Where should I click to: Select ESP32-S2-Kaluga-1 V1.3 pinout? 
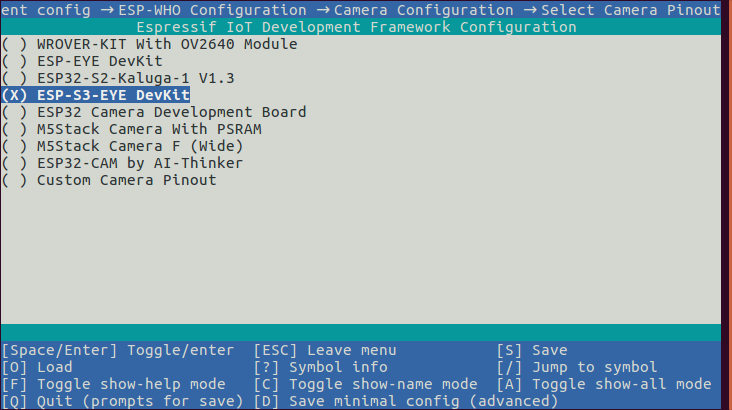pyautogui.click(x=121, y=78)
